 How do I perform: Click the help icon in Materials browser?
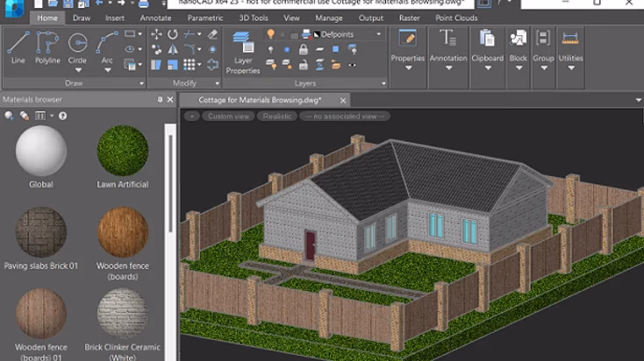tap(62, 116)
